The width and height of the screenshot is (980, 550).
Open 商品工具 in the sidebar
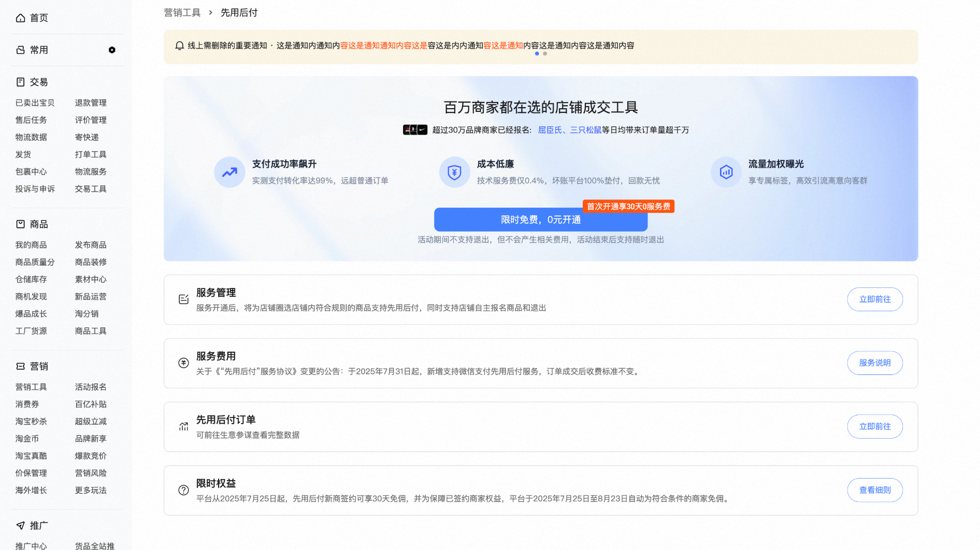click(x=91, y=331)
